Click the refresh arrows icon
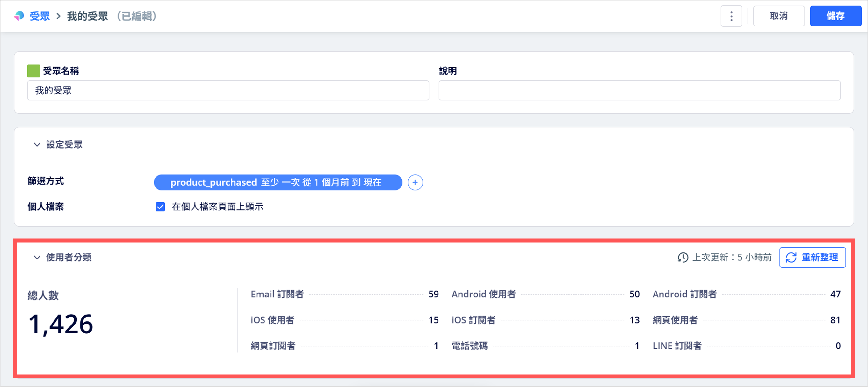This screenshot has width=868, height=387. tap(791, 258)
